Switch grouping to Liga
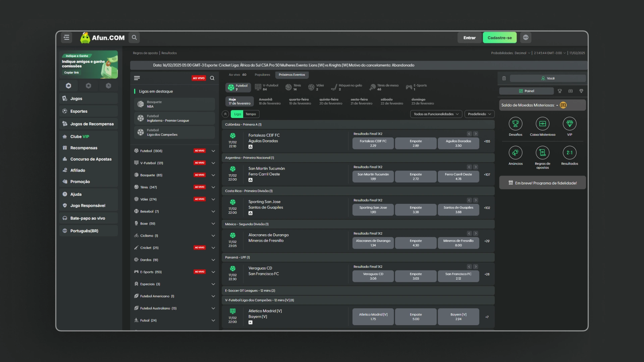The image size is (644, 362). (x=237, y=114)
